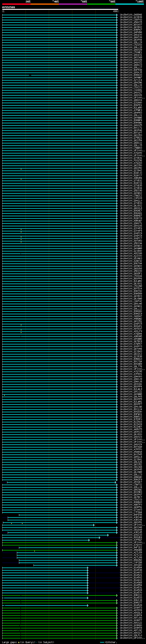146x644 pixels.
Task: Select hit label UniRef100_B9RZ22
Action: point(131,595)
